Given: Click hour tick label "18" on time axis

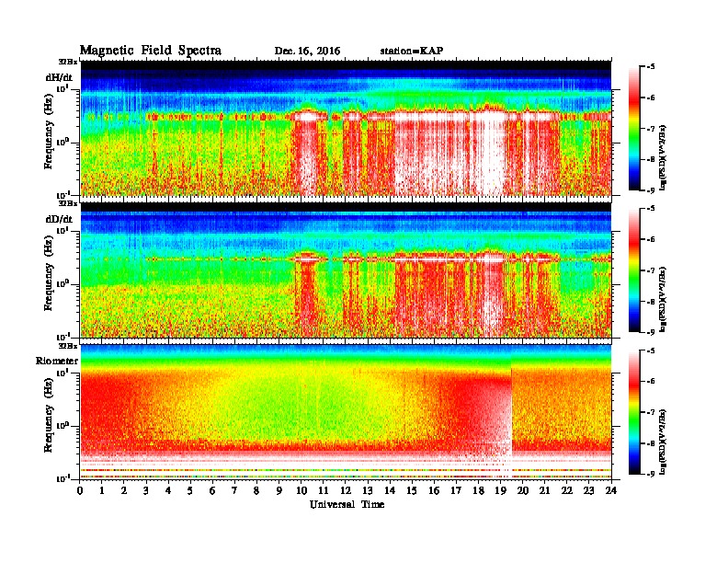Looking at the screenshot, I should [x=478, y=490].
